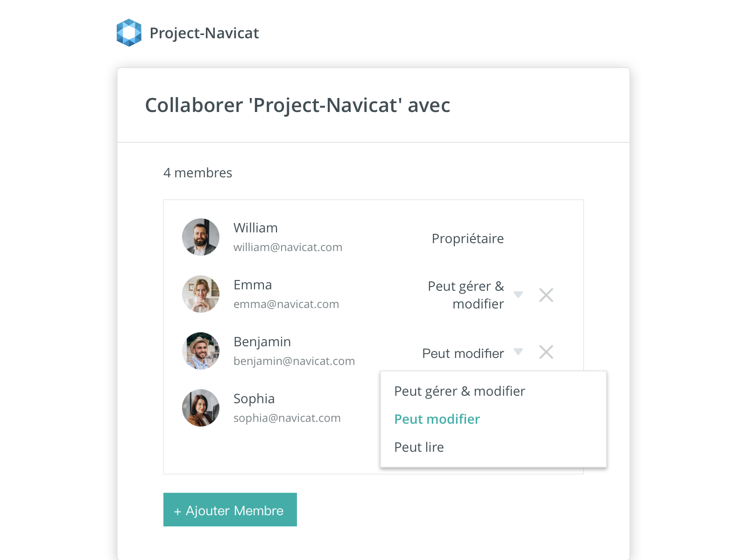
Task: Open Emma's permission dropdown arrow
Action: (518, 294)
